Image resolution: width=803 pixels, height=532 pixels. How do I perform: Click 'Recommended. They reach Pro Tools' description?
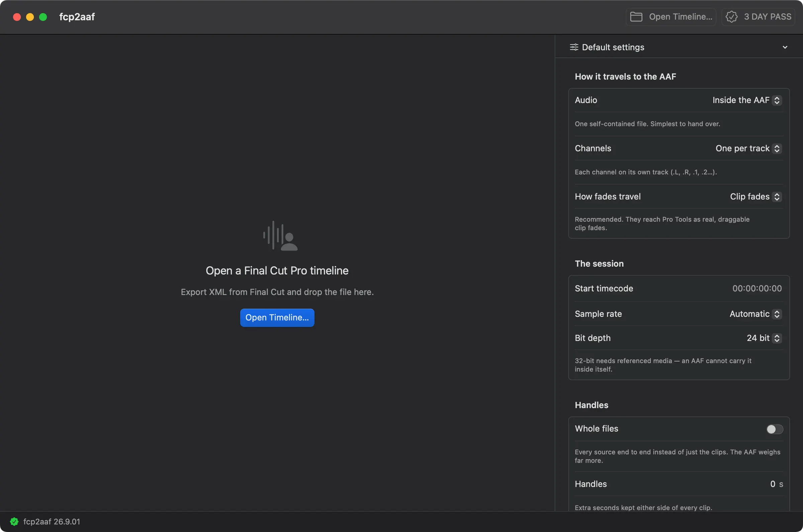point(662,224)
